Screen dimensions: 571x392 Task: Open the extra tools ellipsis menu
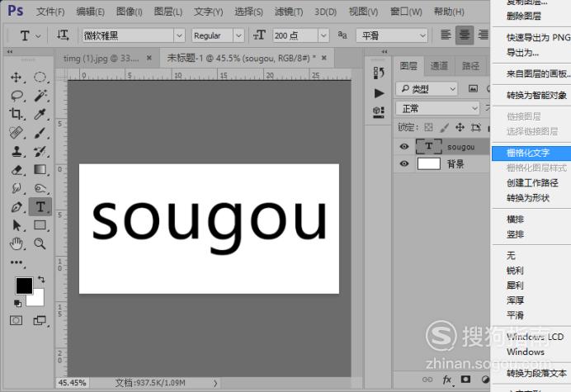[x=17, y=262]
